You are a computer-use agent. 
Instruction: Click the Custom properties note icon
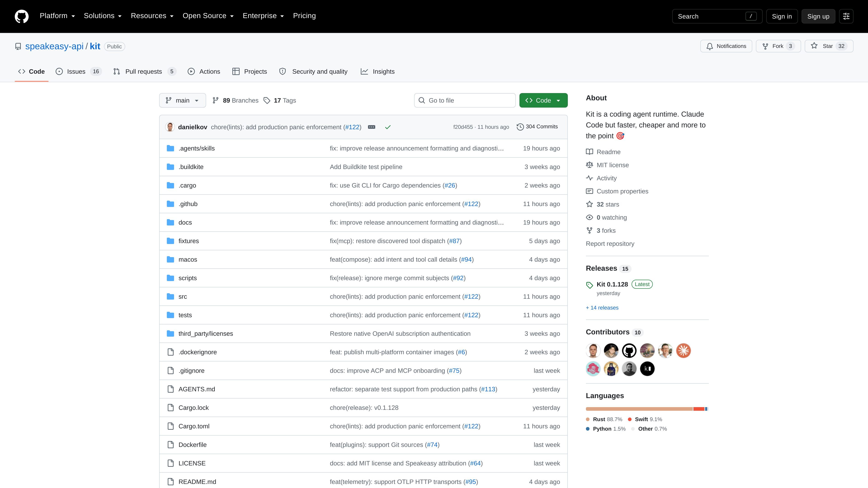(x=589, y=191)
